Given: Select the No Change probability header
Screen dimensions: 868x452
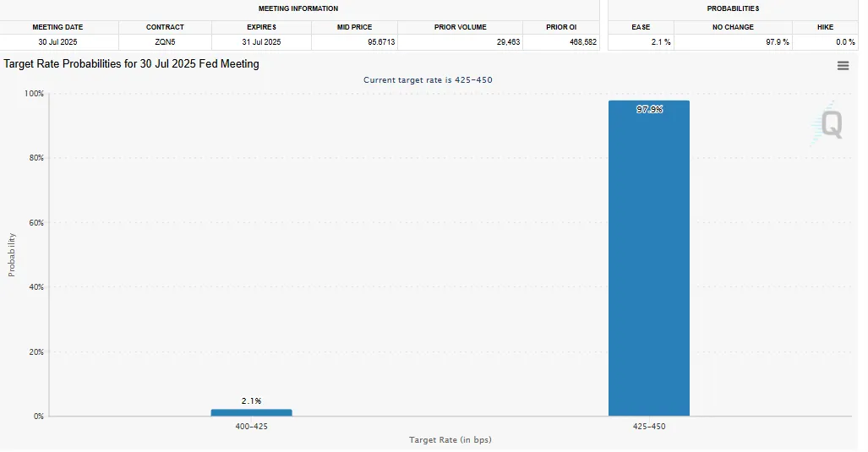Looking at the screenshot, I should 733,27.
